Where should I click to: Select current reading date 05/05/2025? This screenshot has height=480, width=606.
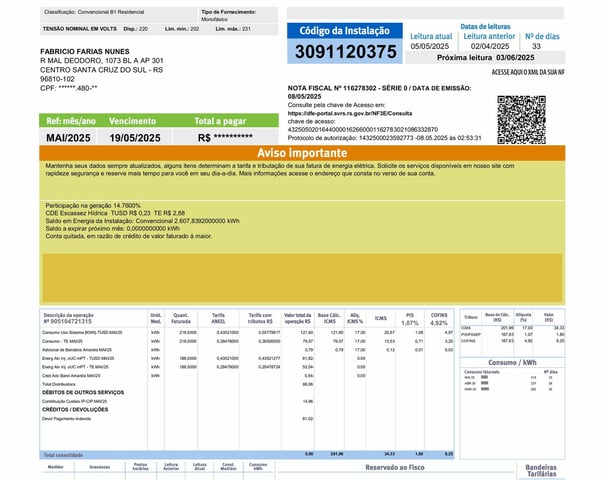pos(430,46)
